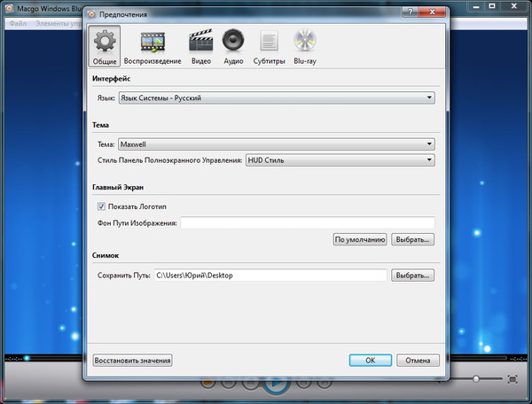Image resolution: width=532 pixels, height=404 pixels.
Task: Select the Аудио speaker section
Action: 233,47
